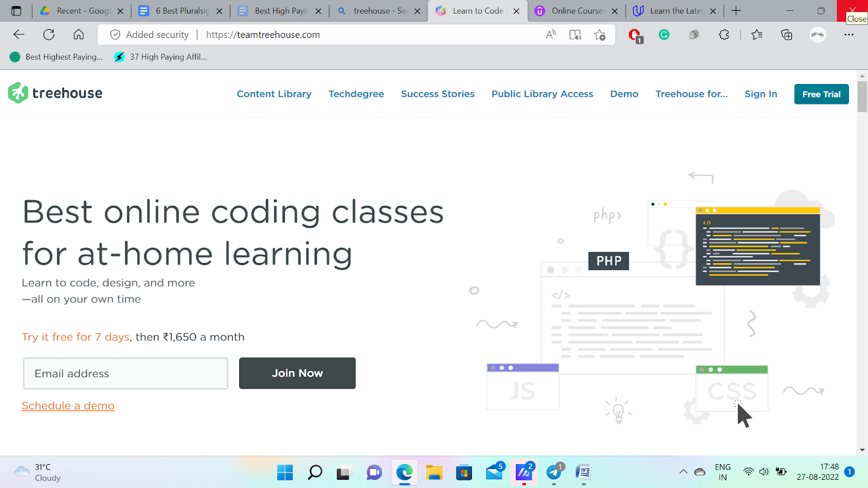This screenshot has height=488, width=868.
Task: Open the Demo navigation link
Action: pyautogui.click(x=624, y=94)
